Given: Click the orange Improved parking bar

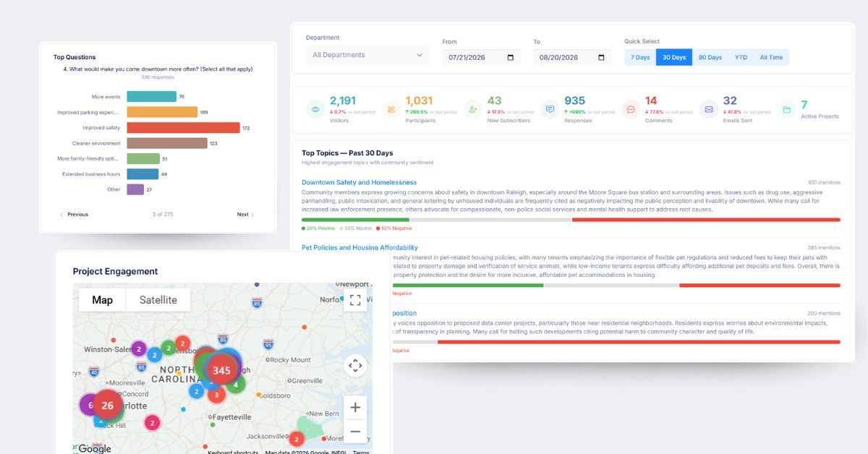Looking at the screenshot, I should [162, 112].
